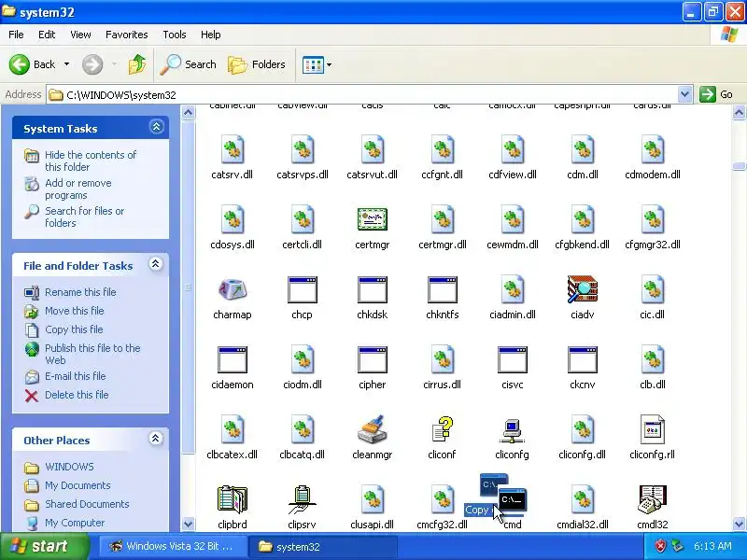Open the Edit menu
Viewport: 747px width, 560px height.
(x=47, y=35)
